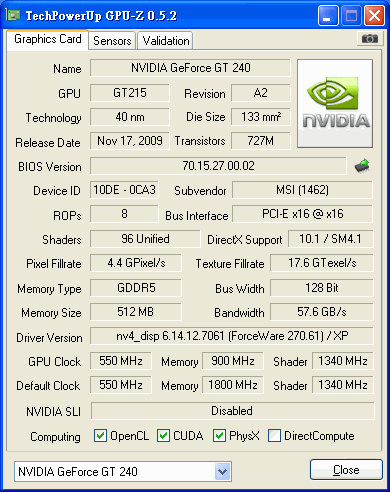The width and height of the screenshot is (390, 492).
Task: Click the Driver Version field with ForceWare 270.61
Action: click(232, 336)
